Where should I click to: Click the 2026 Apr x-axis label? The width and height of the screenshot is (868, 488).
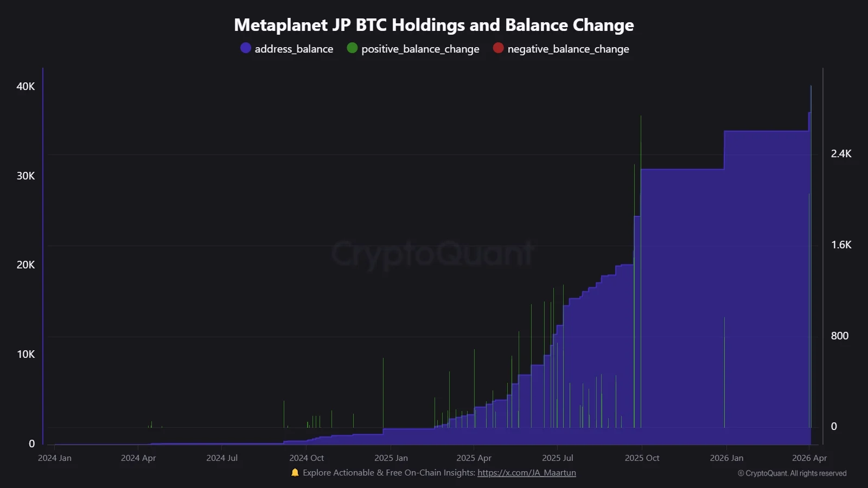pyautogui.click(x=809, y=458)
